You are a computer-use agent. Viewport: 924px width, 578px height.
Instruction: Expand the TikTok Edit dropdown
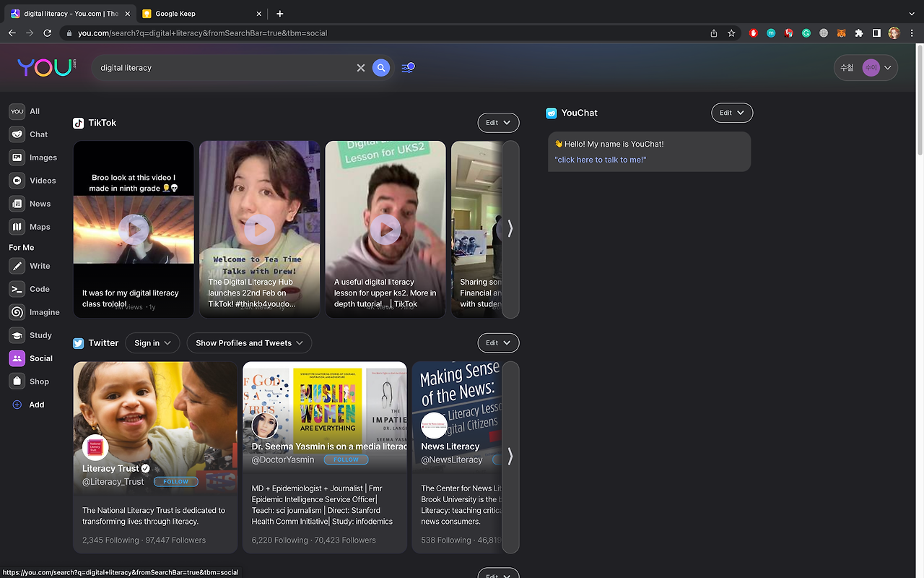coord(498,123)
